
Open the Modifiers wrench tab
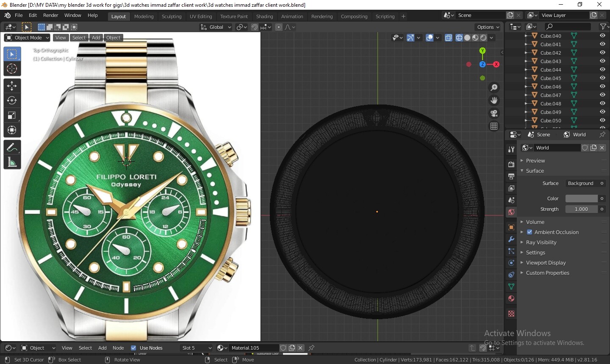[x=511, y=239]
